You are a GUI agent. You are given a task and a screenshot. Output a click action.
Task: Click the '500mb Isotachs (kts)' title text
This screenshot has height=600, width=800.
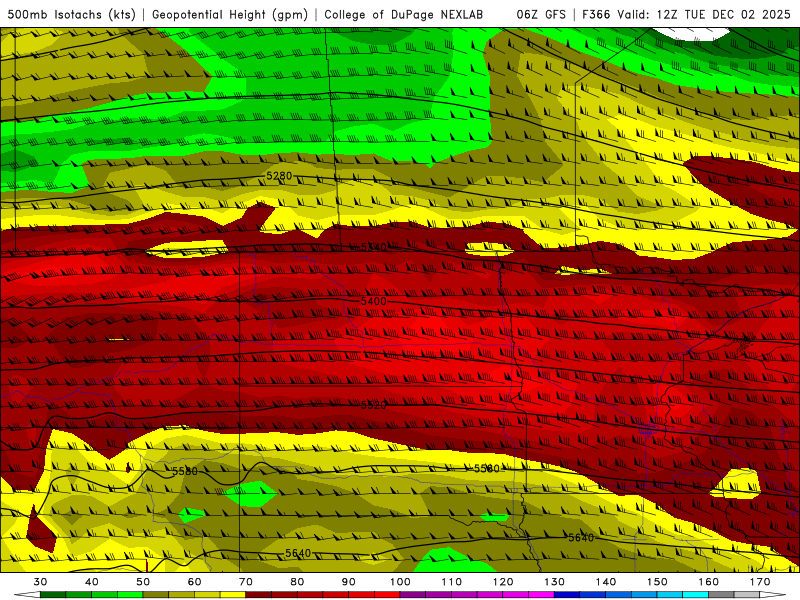pos(71,14)
